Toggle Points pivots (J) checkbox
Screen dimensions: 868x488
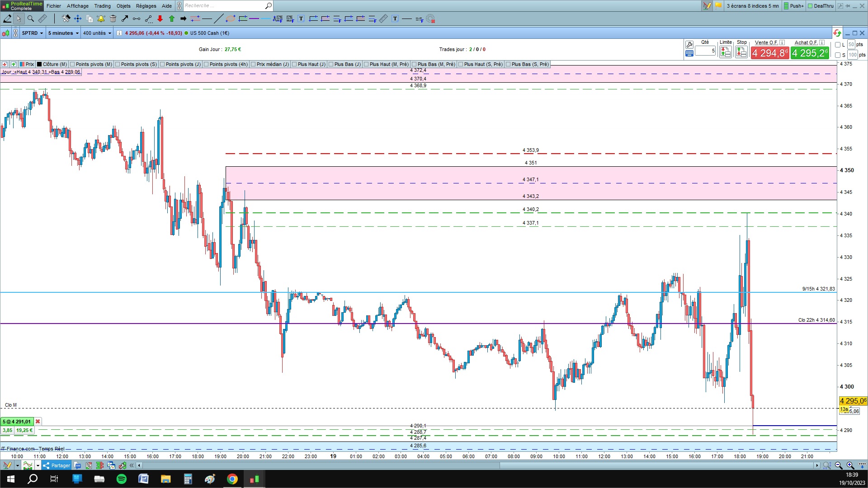163,64
